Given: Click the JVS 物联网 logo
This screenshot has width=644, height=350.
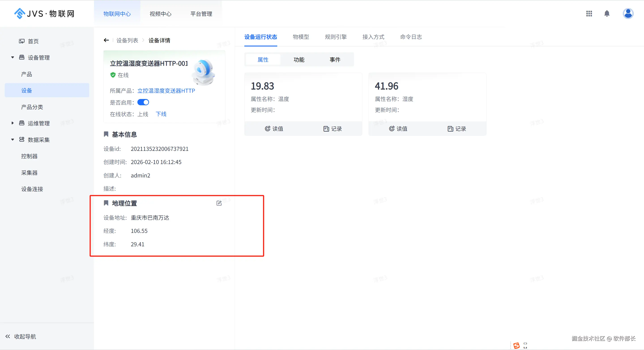Looking at the screenshot, I should (x=45, y=14).
